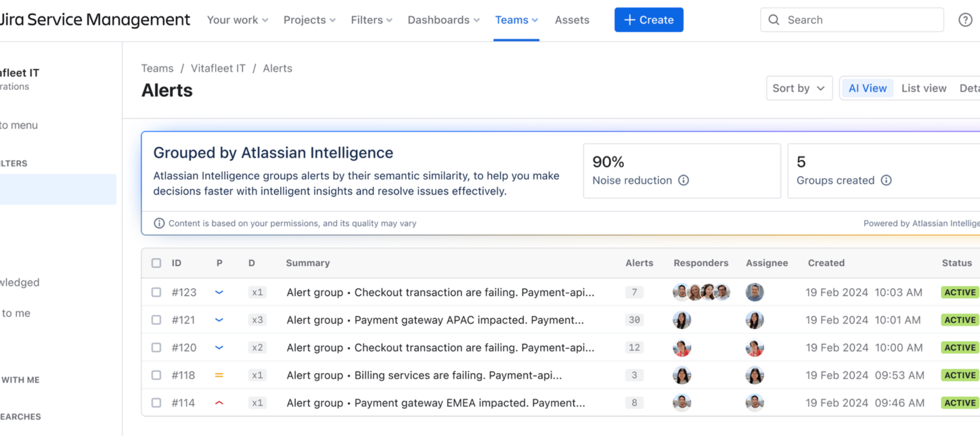This screenshot has width=980, height=436.
Task: Click the responder avatar for alert #121
Action: click(682, 320)
